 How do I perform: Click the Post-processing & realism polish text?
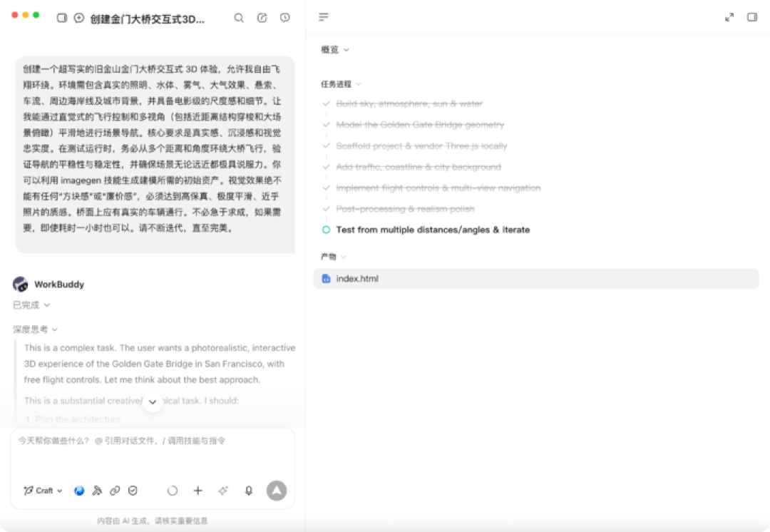point(405,209)
